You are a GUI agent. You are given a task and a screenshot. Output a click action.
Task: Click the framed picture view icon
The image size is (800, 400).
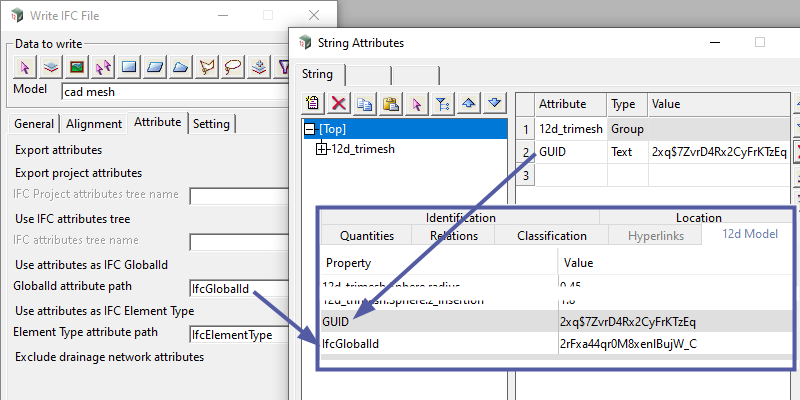pyautogui.click(x=77, y=67)
